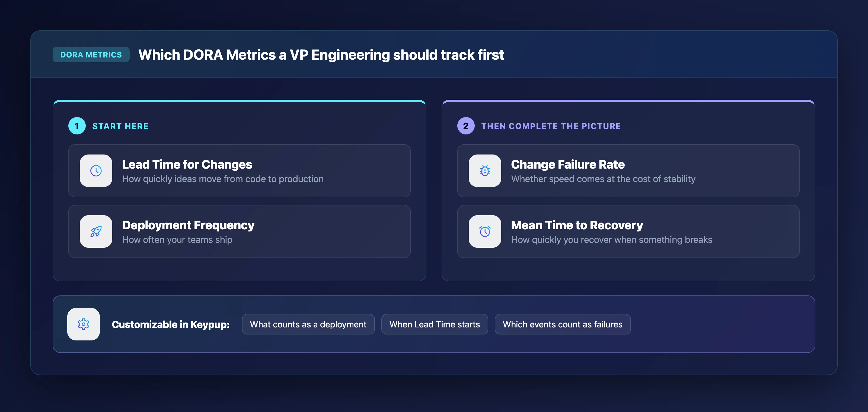Click the START HERE label
Screen dimensions: 868x412
[x=120, y=126]
